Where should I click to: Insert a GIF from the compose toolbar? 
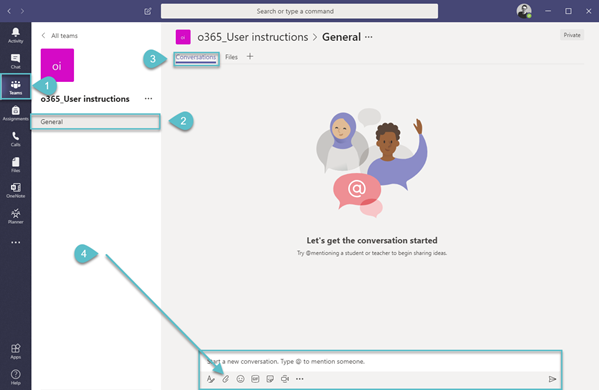255,379
